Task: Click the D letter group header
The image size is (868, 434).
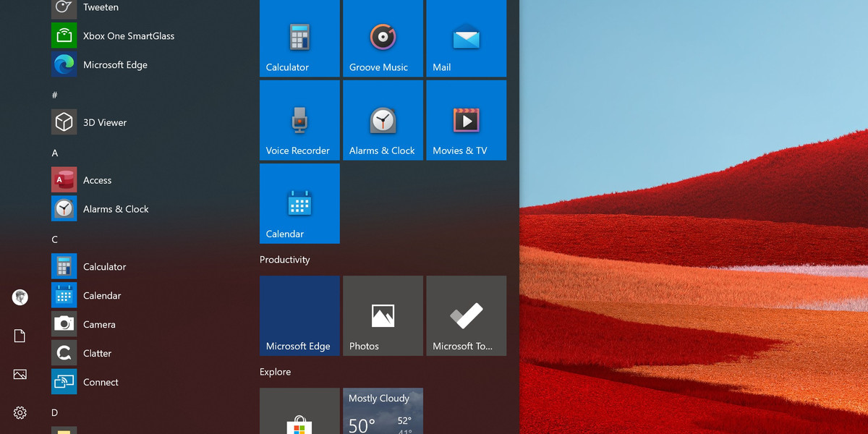Action: tap(55, 413)
